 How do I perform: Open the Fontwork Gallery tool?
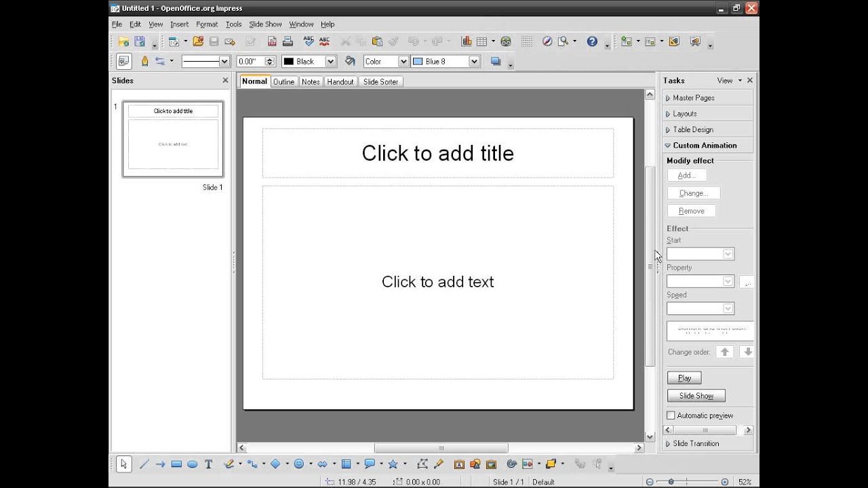(x=459, y=464)
